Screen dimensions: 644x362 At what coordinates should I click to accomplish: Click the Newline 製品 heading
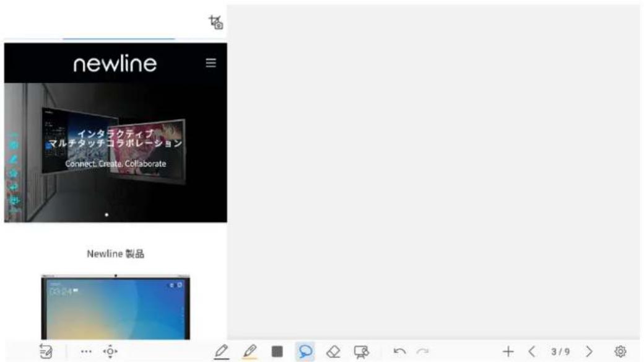pyautogui.click(x=115, y=254)
